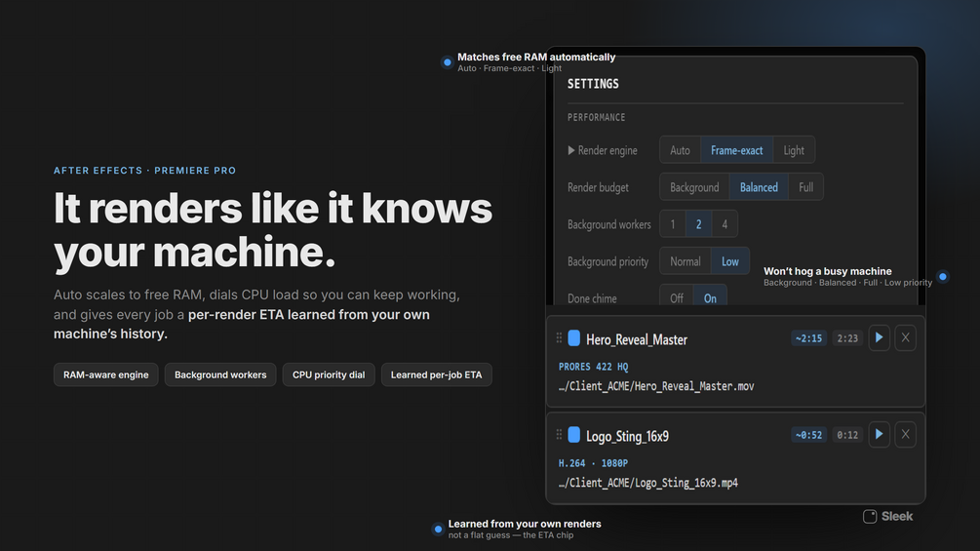
Task: Remove Hero_Reveal_Master job with X
Action: (905, 338)
